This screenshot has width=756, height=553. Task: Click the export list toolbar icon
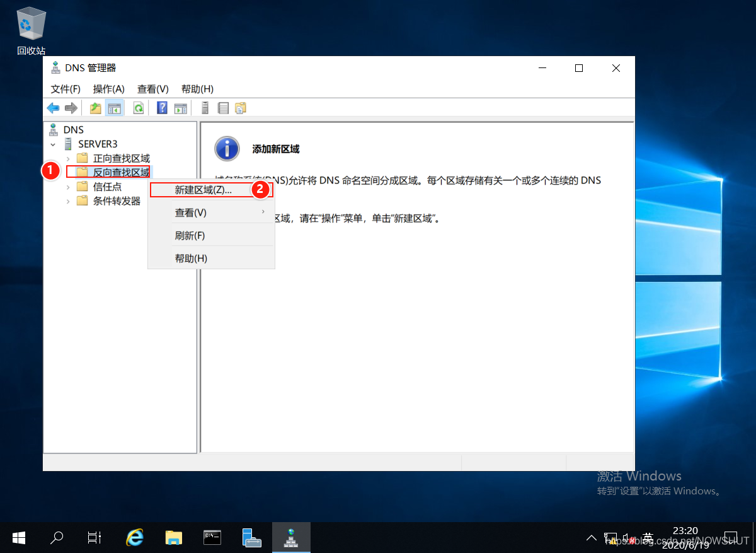coord(224,107)
